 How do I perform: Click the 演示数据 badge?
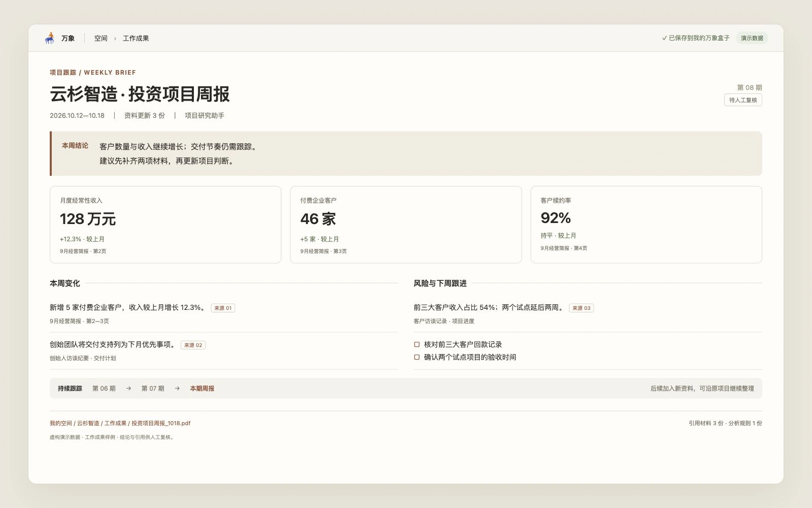pos(752,38)
